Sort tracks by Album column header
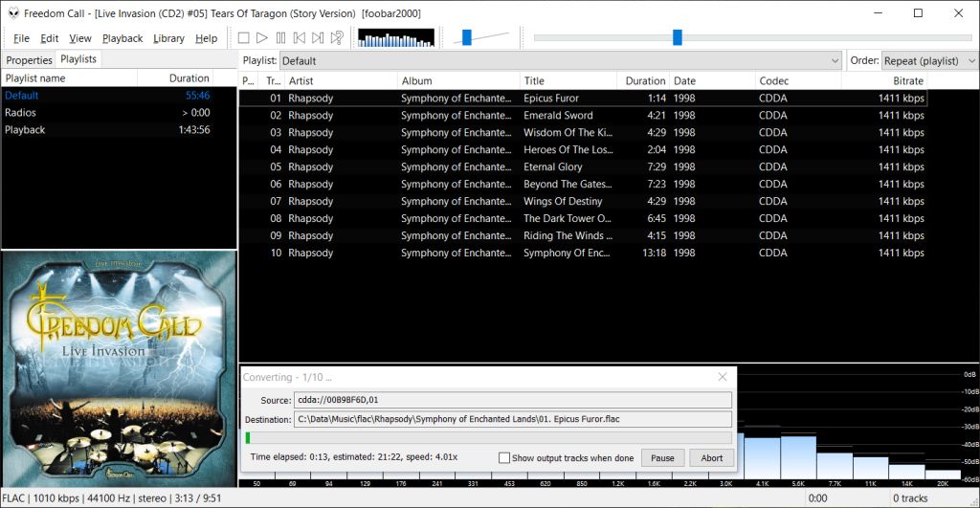This screenshot has height=508, width=980. (x=458, y=80)
